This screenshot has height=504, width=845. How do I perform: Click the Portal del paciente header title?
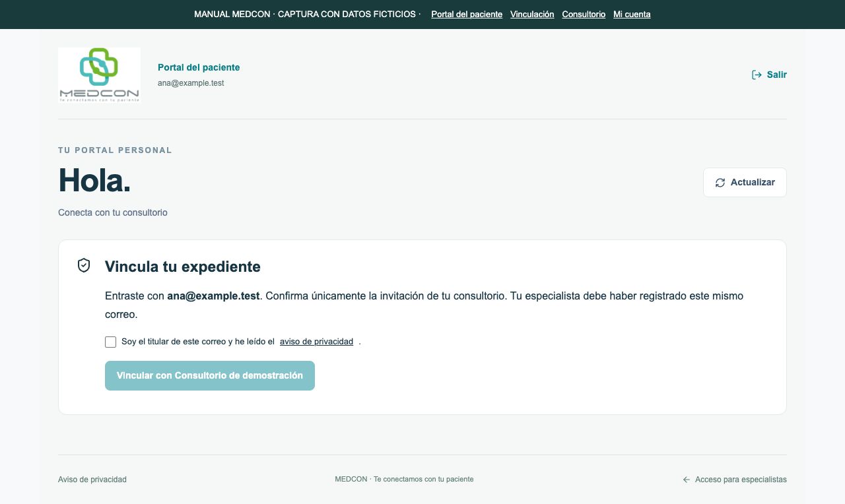pyautogui.click(x=199, y=67)
